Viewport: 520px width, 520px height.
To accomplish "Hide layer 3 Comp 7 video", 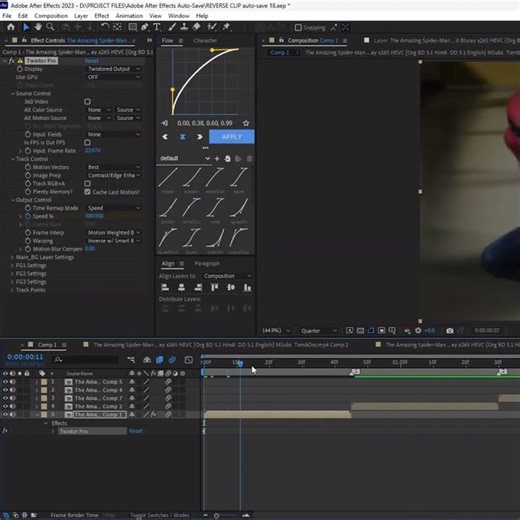I will click(5, 398).
